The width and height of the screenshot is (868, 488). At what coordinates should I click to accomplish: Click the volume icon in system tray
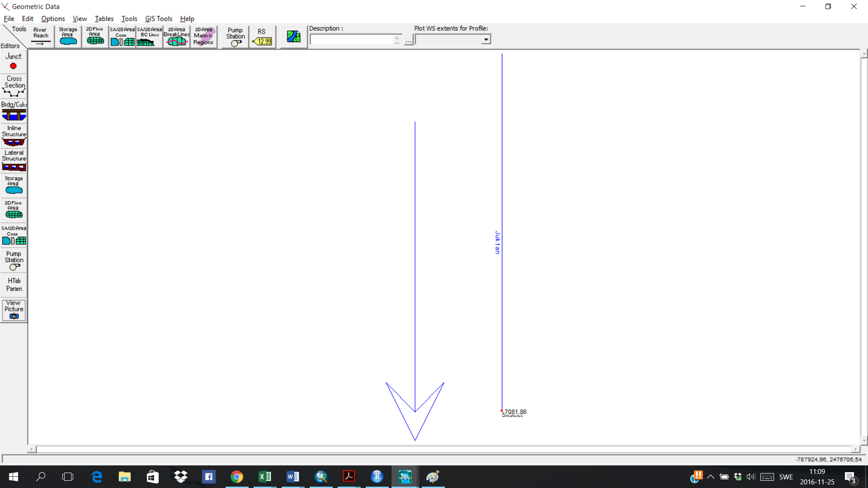751,477
